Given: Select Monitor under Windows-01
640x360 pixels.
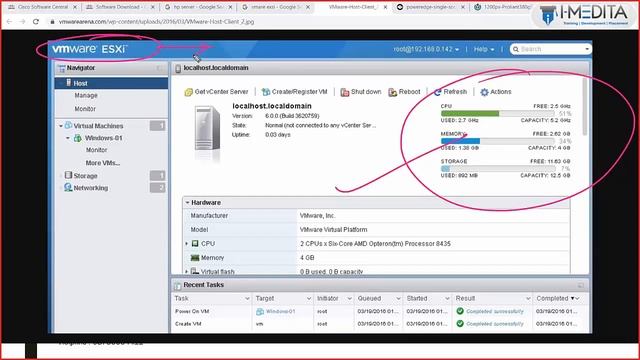Looking at the screenshot, I should (x=96, y=150).
